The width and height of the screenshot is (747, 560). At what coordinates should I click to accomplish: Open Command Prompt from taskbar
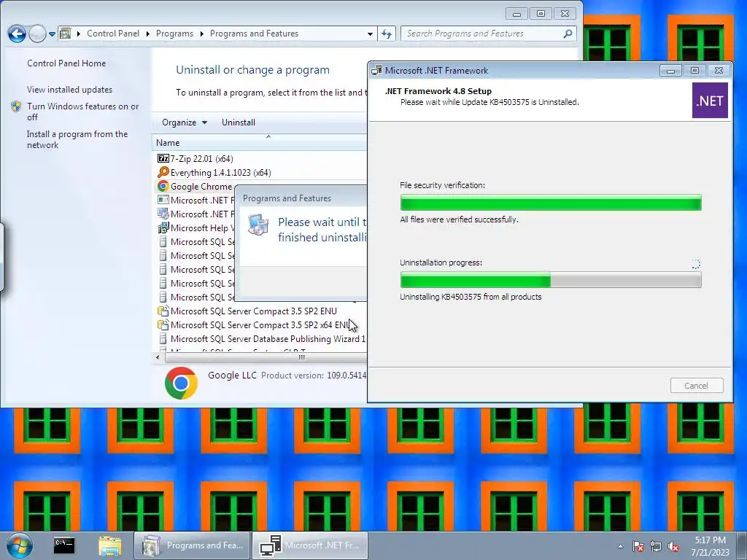[64, 545]
